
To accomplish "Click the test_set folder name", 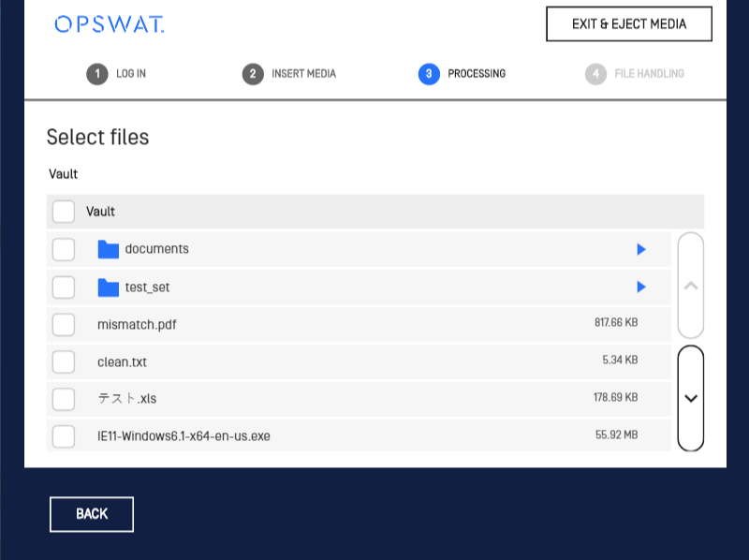I will click(x=147, y=287).
